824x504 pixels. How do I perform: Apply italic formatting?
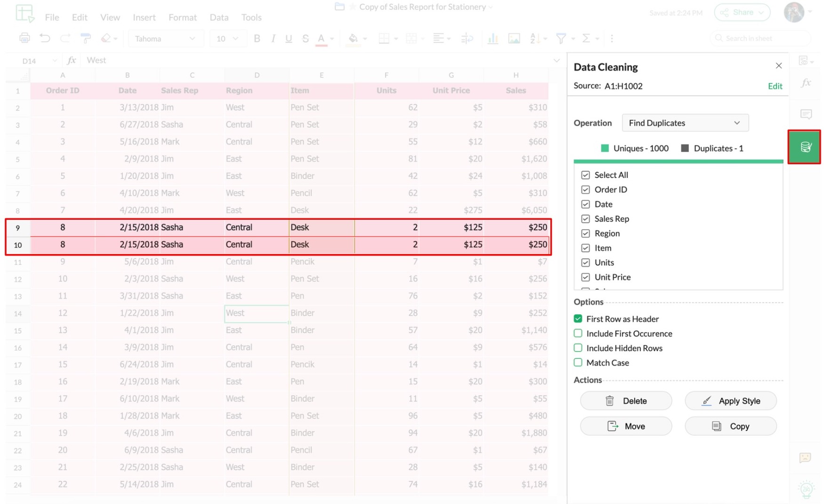click(273, 39)
